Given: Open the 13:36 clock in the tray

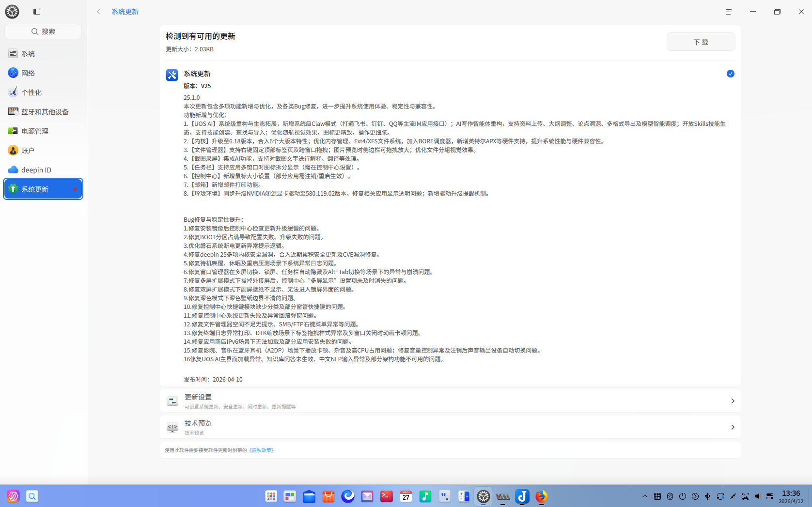Looking at the screenshot, I should (791, 496).
